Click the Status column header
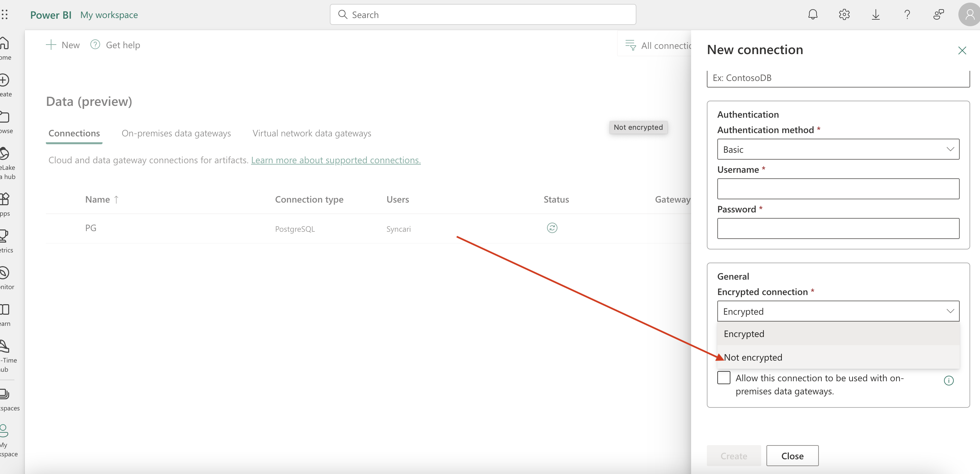 556,200
